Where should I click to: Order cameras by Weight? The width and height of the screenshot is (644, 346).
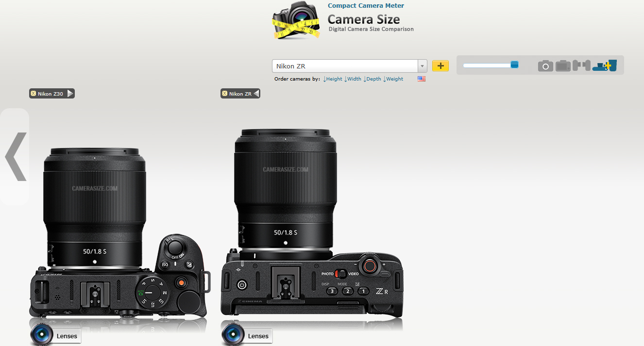[x=393, y=79]
